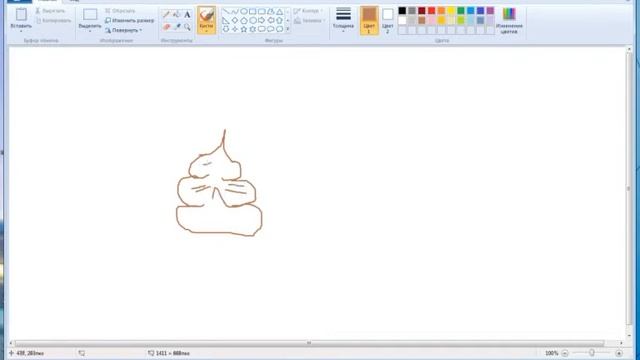Choose the Rectangle shape
Viewport: 640px width, 360px height.
(x=253, y=11)
